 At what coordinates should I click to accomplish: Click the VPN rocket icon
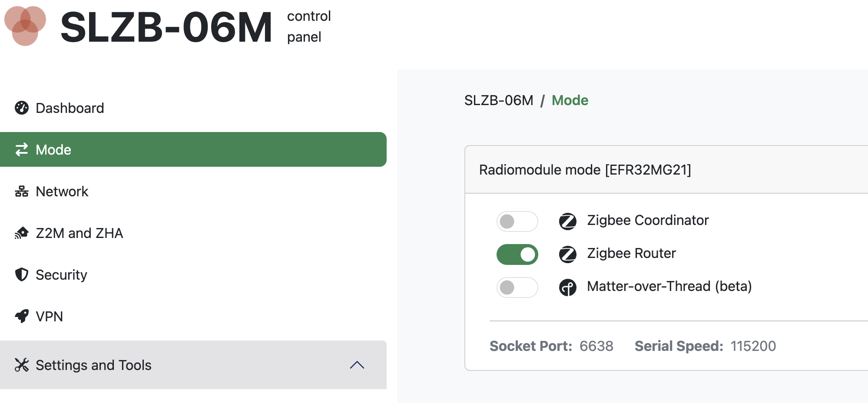pyautogui.click(x=21, y=316)
